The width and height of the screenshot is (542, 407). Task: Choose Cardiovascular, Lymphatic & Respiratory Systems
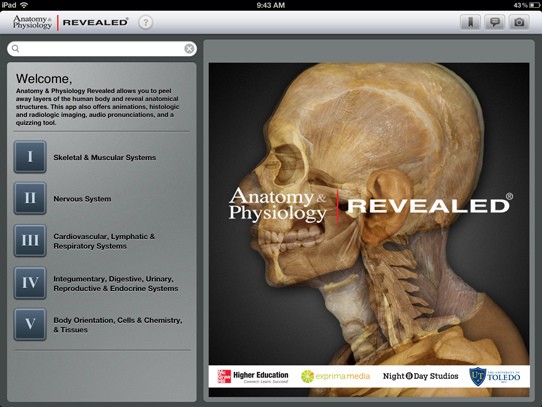(104, 241)
